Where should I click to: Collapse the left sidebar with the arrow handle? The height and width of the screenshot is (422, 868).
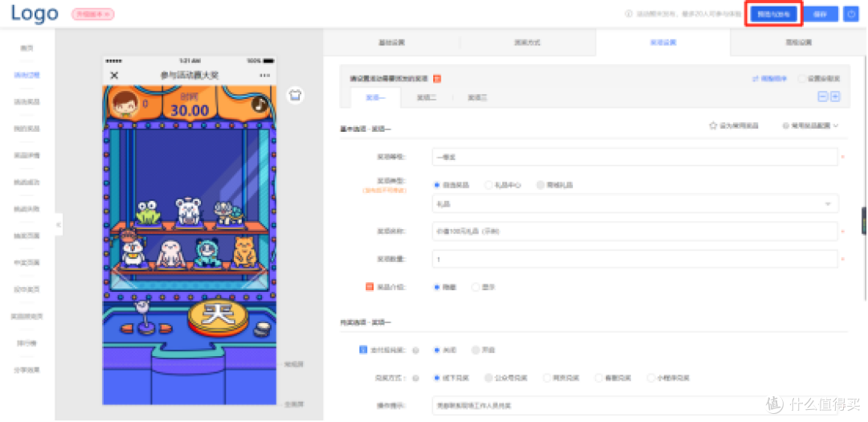[x=59, y=225]
